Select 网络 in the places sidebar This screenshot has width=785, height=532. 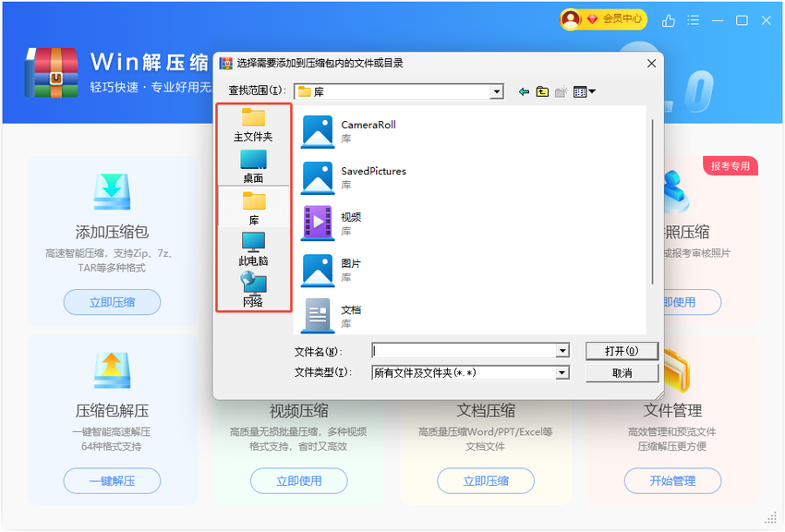(253, 290)
